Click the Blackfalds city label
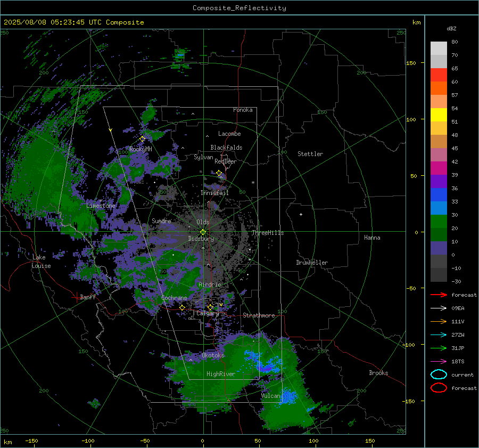This screenshot has width=479, height=448. click(x=226, y=148)
